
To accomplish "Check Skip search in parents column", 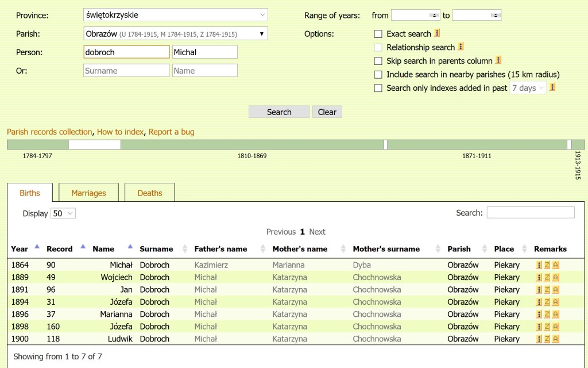I will click(378, 61).
